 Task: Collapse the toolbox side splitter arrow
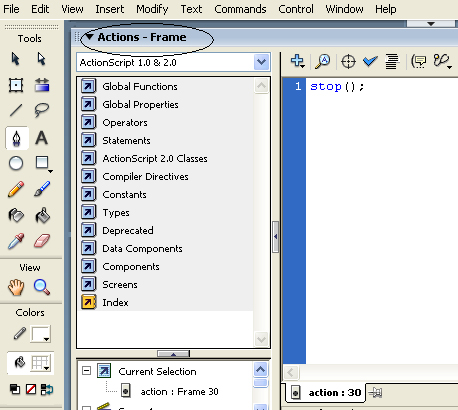click(x=275, y=237)
